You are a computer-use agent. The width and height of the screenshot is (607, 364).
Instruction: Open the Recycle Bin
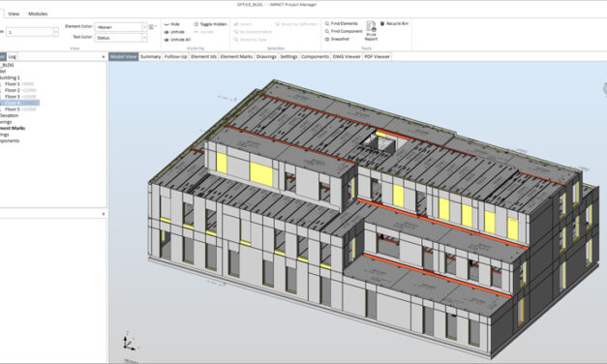pos(394,23)
